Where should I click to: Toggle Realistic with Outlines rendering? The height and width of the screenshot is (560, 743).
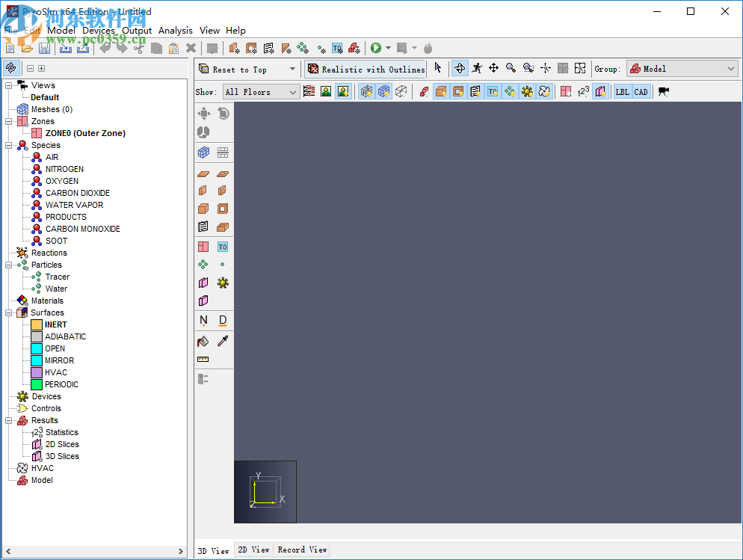pyautogui.click(x=366, y=68)
